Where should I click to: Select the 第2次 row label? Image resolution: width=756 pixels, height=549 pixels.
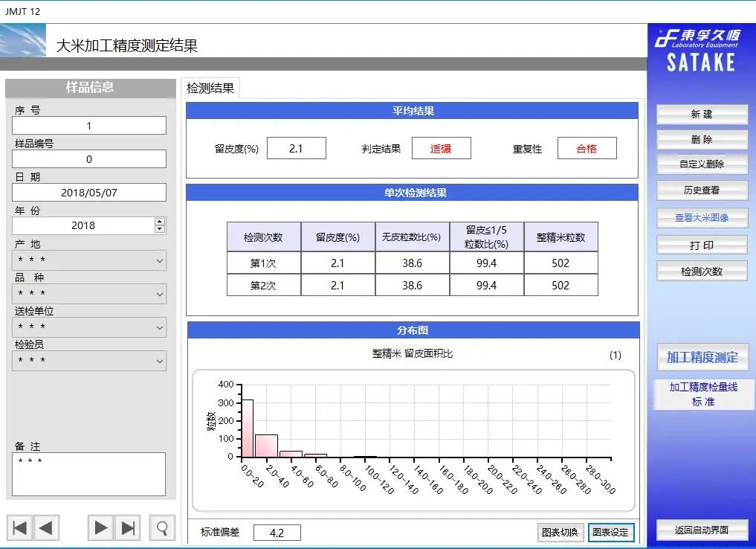(263, 286)
